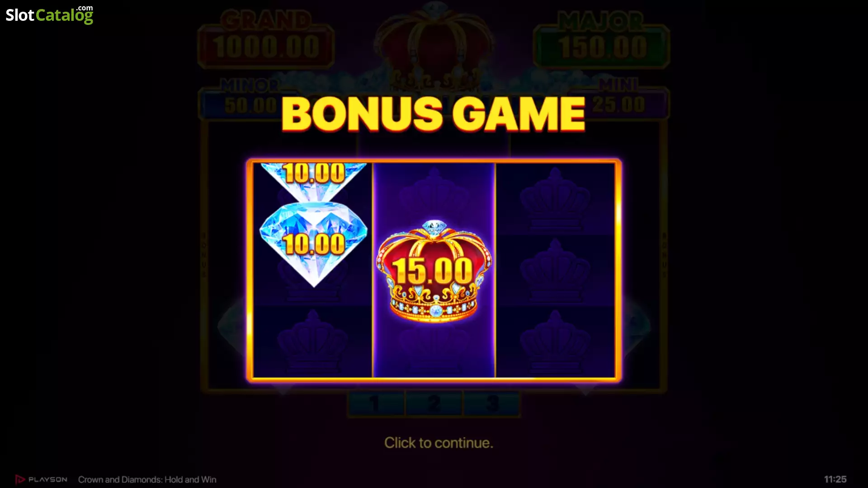Click the 11:25 clock display
The width and height of the screenshot is (868, 488).
coord(835,479)
